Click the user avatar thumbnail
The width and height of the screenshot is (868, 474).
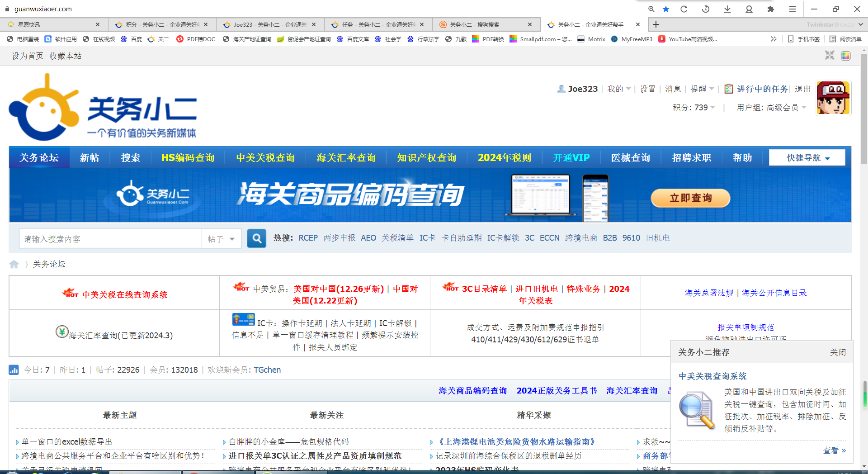pyautogui.click(x=833, y=98)
